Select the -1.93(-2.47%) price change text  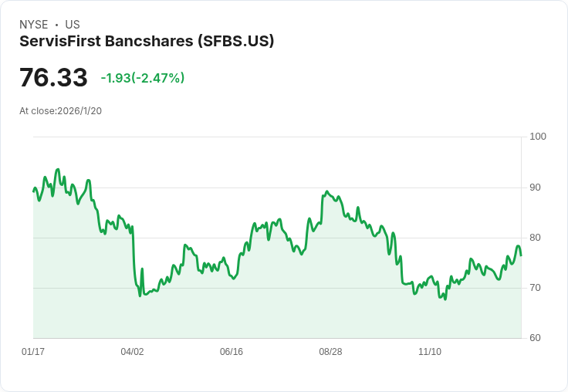tap(143, 78)
